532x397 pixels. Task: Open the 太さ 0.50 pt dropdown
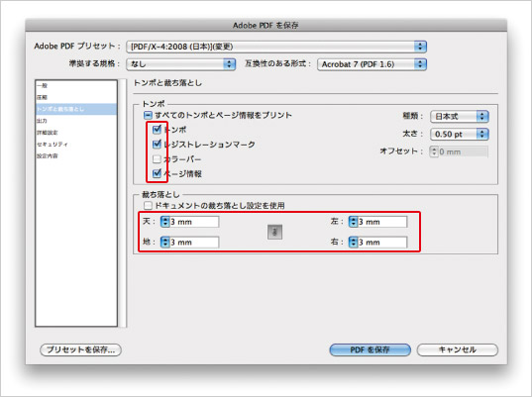460,134
